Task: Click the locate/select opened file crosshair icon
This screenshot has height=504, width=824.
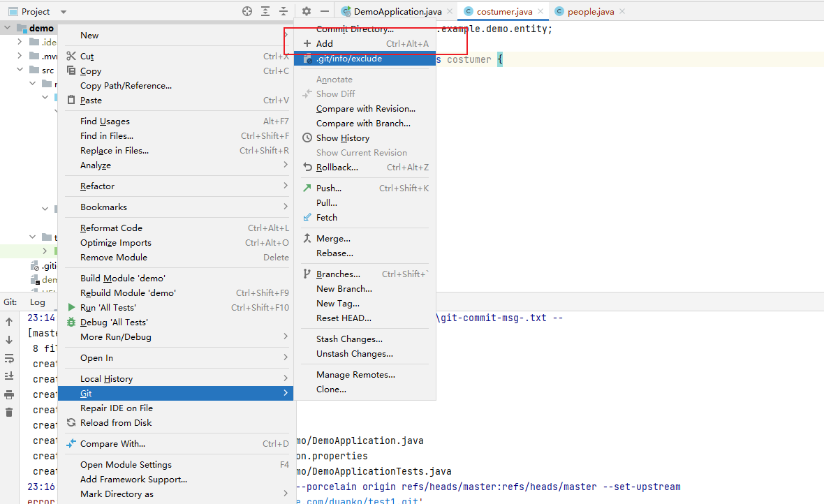Action: point(247,11)
